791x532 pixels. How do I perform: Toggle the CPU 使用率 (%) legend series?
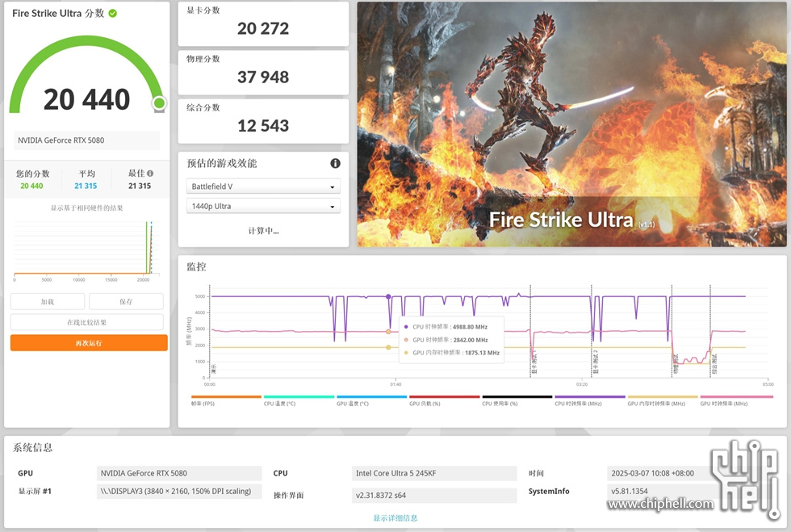[x=517, y=400]
